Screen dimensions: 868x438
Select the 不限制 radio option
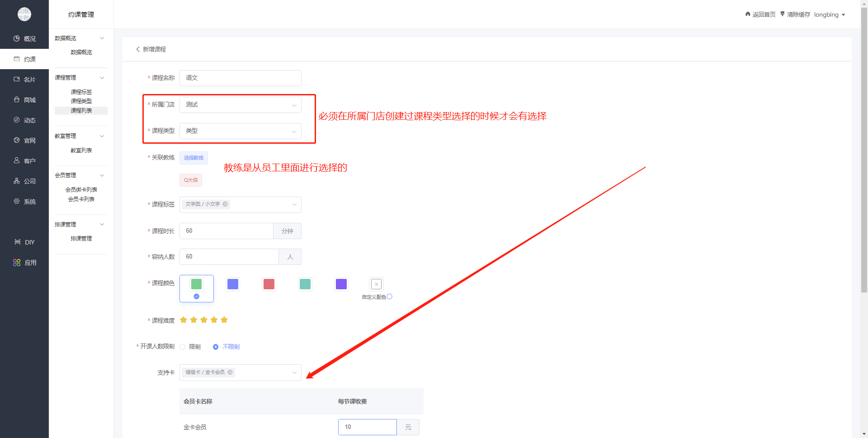[x=216, y=347]
